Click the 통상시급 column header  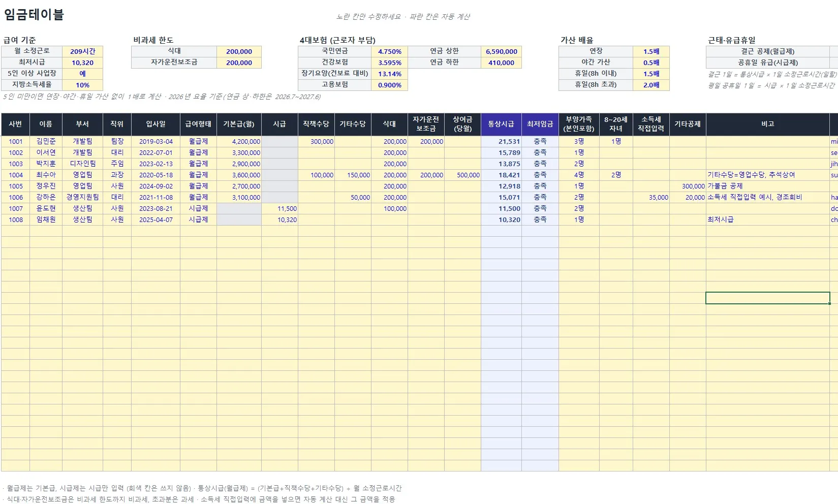pyautogui.click(x=501, y=124)
